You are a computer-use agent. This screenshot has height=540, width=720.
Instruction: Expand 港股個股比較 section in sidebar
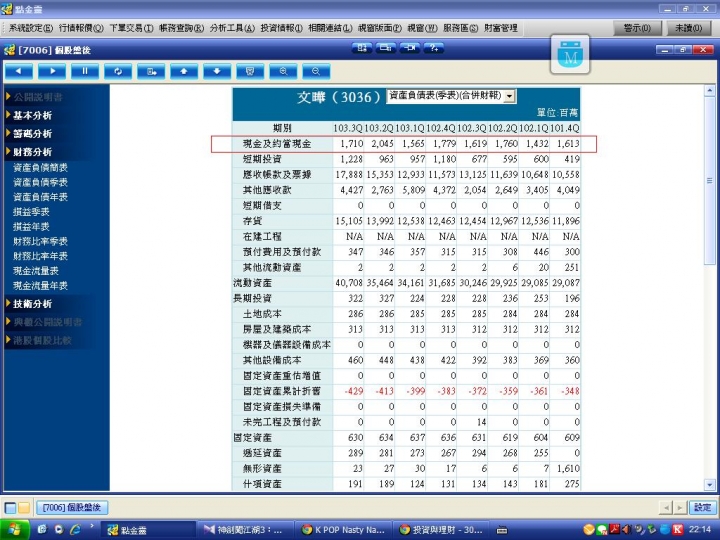coord(39,340)
